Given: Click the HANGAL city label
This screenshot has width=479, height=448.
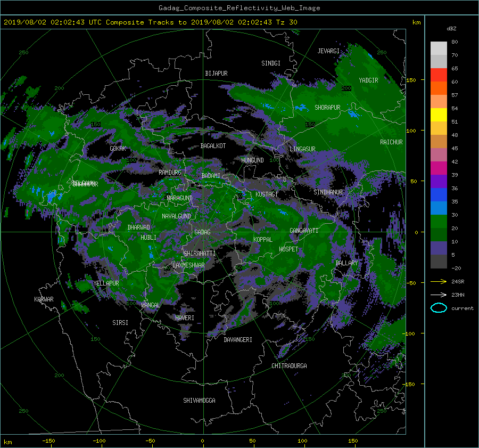Looking at the screenshot, I should pos(150,305).
